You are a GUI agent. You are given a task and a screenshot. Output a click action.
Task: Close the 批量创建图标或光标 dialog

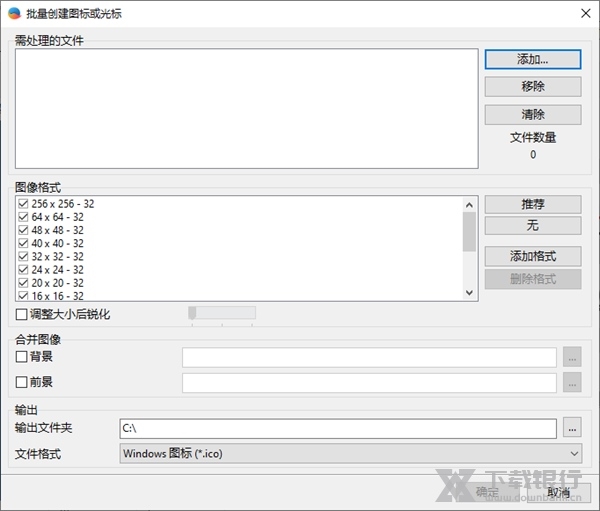[585, 13]
